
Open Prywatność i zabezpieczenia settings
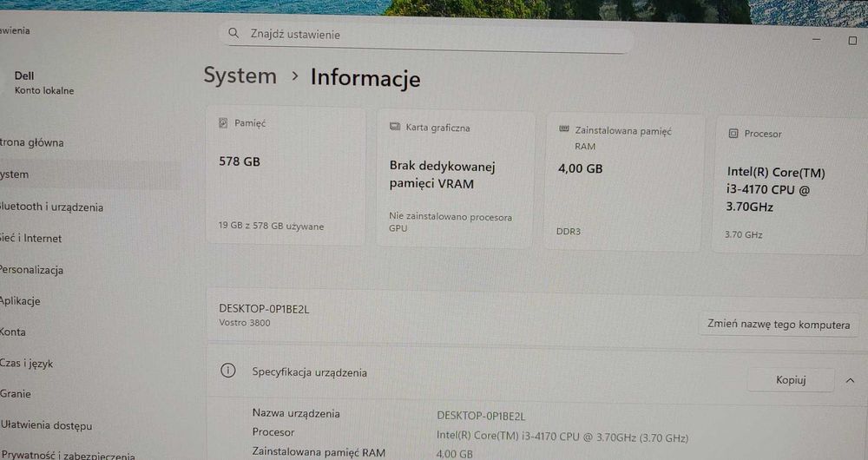(x=68, y=456)
